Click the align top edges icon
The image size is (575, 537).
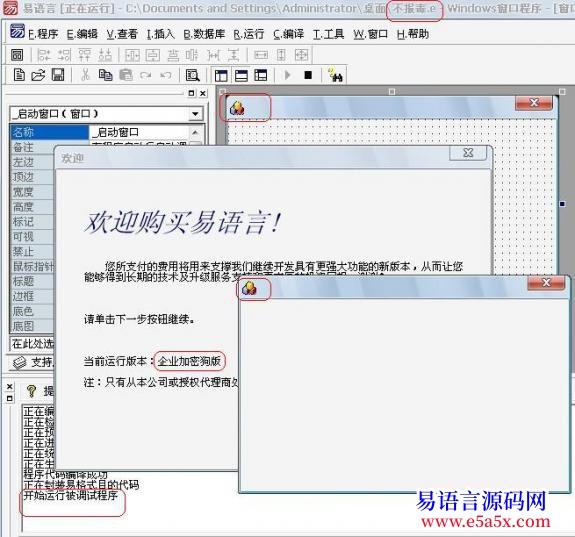tap(85, 55)
